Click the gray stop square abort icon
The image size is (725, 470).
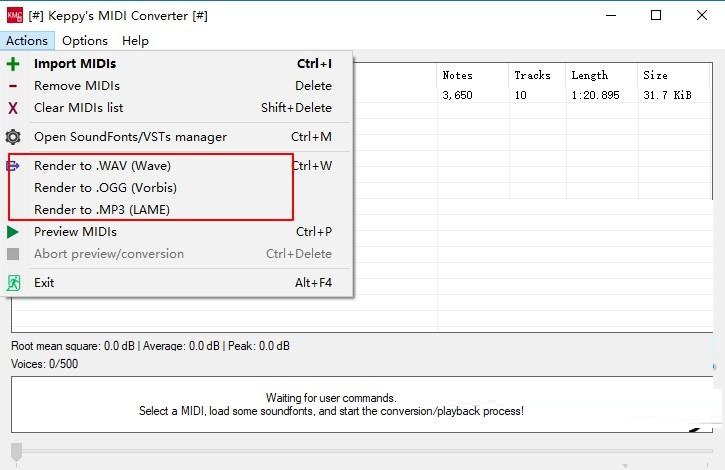(x=13, y=254)
